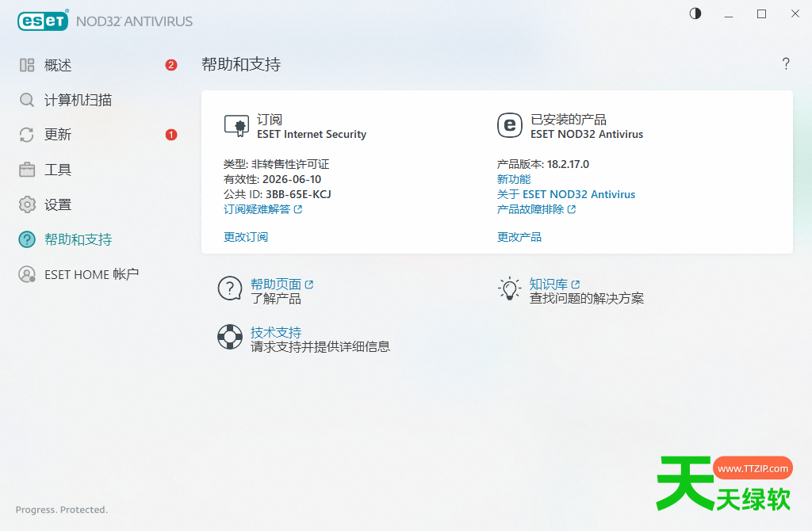This screenshot has width=812, height=531.
Task: Click the 更改订阅 link
Action: pyautogui.click(x=246, y=236)
